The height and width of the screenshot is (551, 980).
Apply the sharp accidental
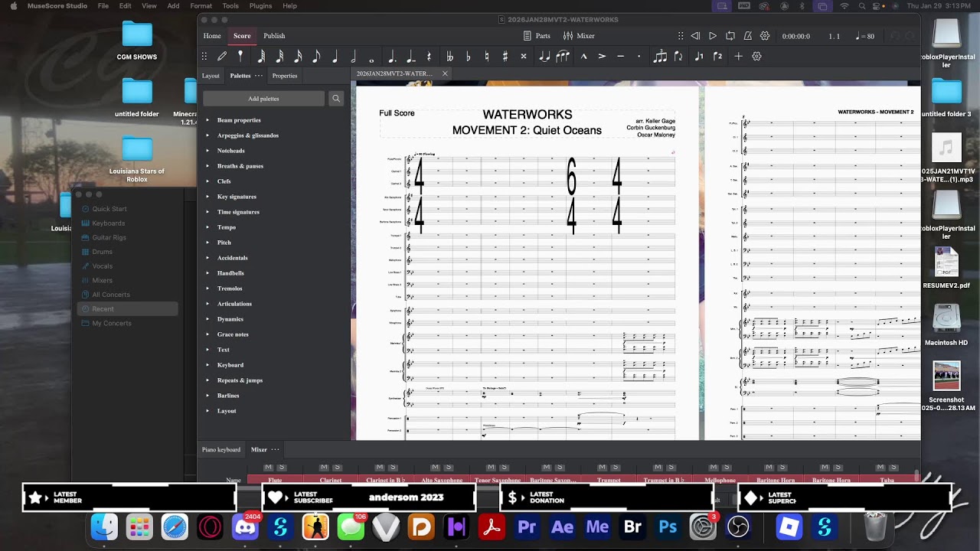coord(505,56)
